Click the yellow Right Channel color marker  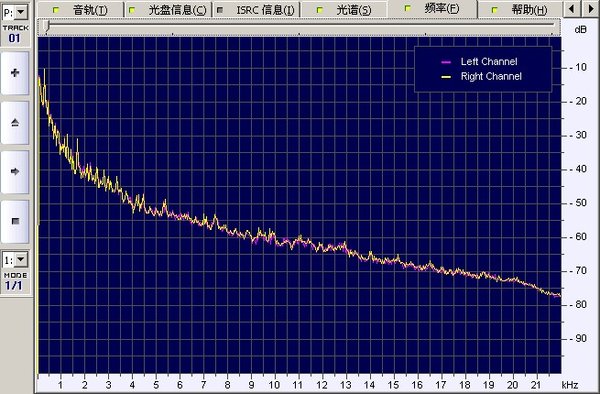tap(446, 77)
